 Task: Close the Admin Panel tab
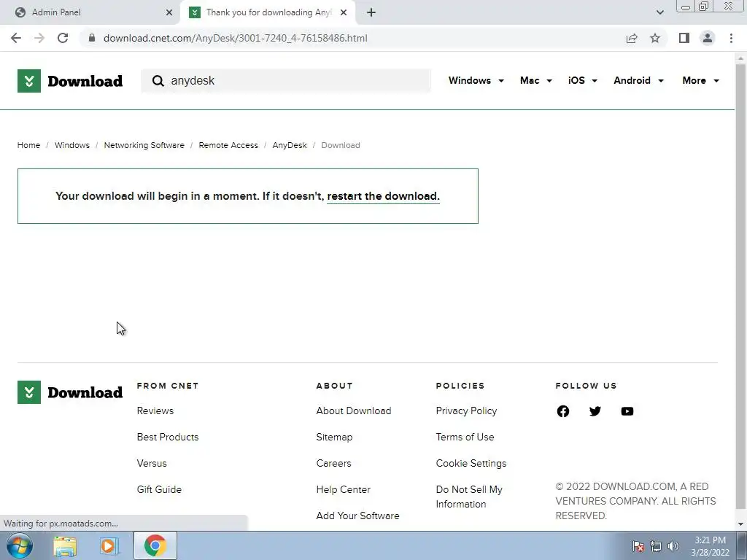coord(169,12)
